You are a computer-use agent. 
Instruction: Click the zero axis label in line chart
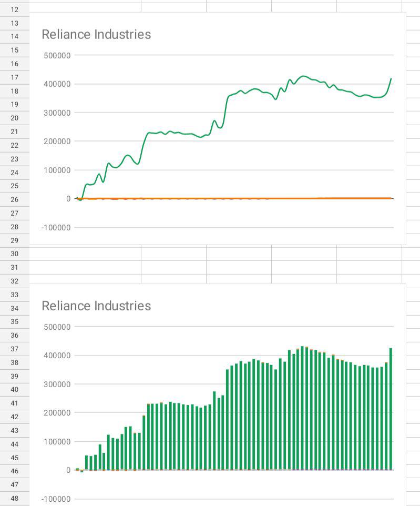(x=68, y=199)
